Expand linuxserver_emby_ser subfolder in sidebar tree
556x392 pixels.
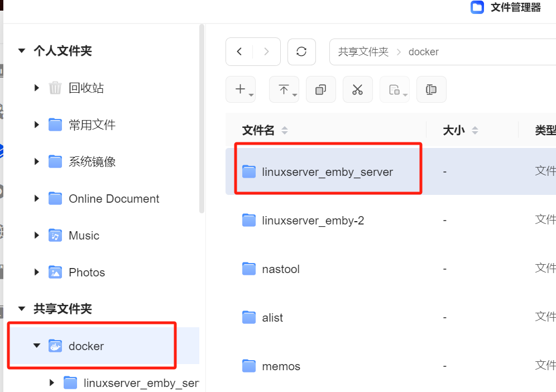point(52,383)
